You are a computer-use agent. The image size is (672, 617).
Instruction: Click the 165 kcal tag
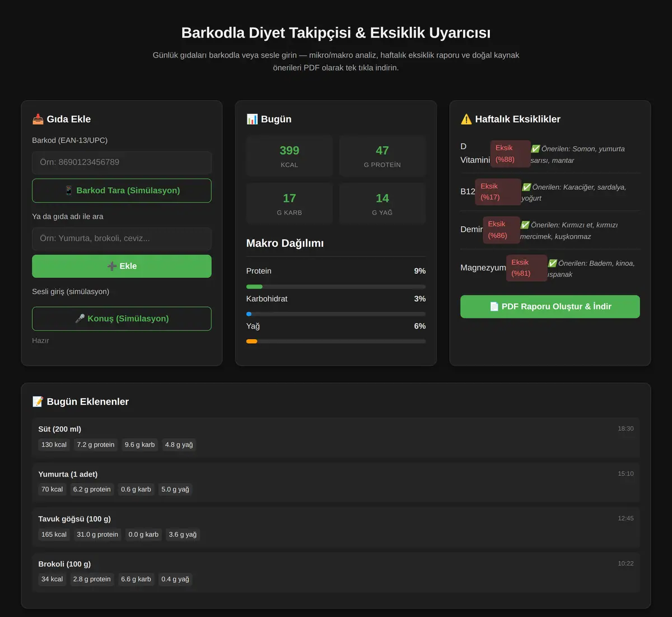pos(54,535)
